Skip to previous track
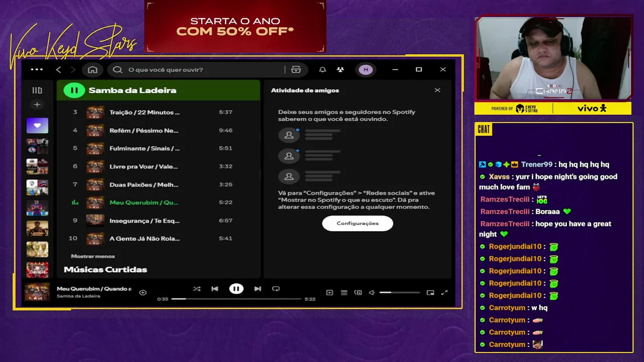The width and height of the screenshot is (644, 362). (x=215, y=289)
